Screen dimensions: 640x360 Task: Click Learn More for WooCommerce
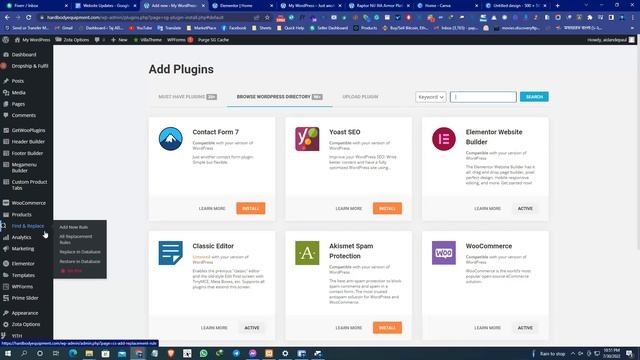tap(487, 328)
